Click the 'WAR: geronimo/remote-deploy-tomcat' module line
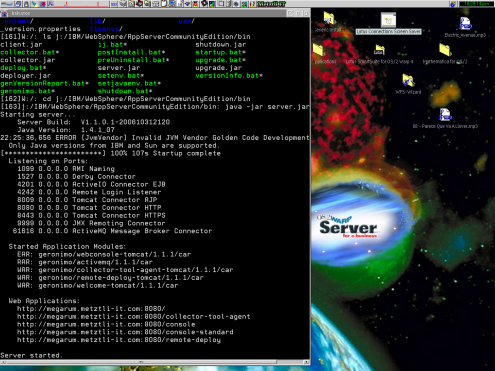Image resolution: width=495 pixels, height=371 pixels. (x=110, y=278)
